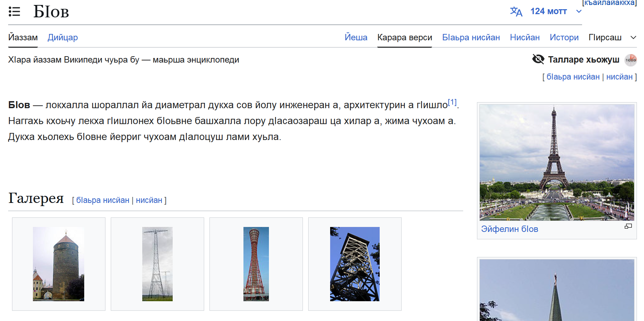The height and width of the screenshot is (321, 644).
Task: Select the Йеша read tab
Action: pyautogui.click(x=356, y=37)
